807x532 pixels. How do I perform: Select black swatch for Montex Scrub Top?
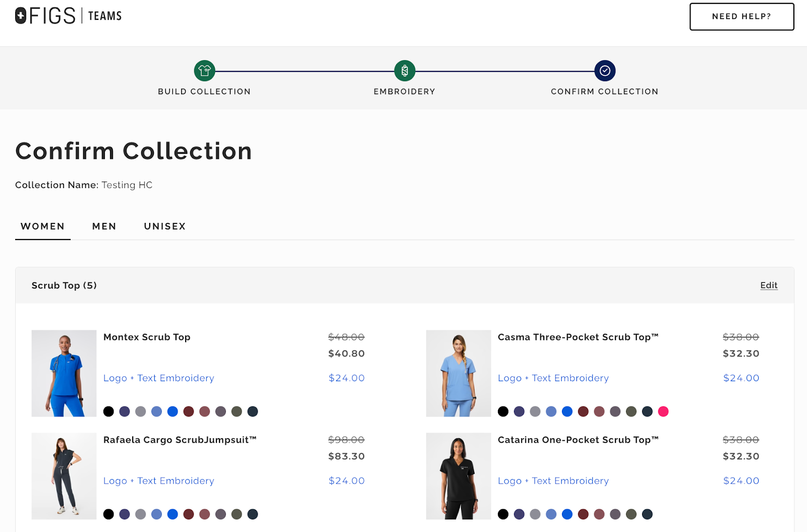tap(108, 411)
